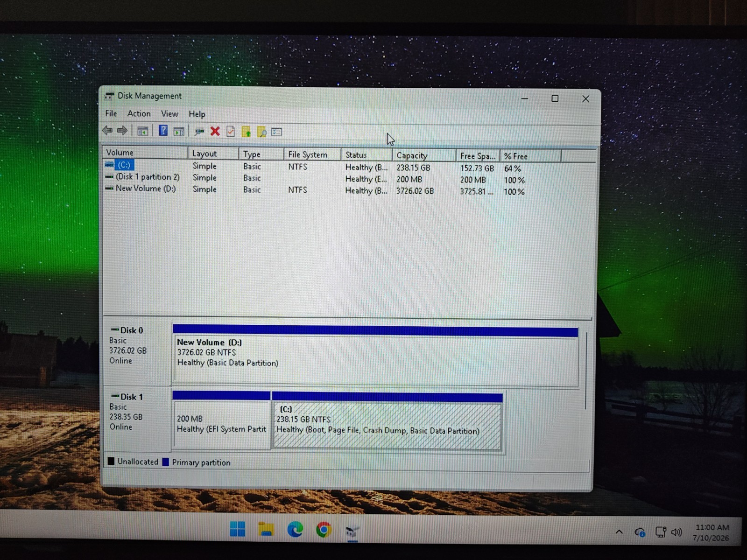Viewport: 747px width, 560px height.
Task: Maximize the Disk Management window
Action: (x=555, y=98)
